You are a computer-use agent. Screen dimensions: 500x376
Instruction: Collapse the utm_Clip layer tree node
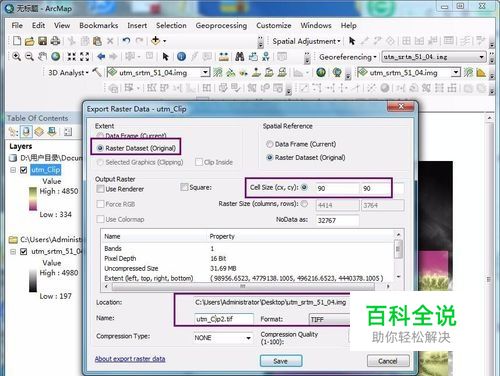(x=13, y=170)
